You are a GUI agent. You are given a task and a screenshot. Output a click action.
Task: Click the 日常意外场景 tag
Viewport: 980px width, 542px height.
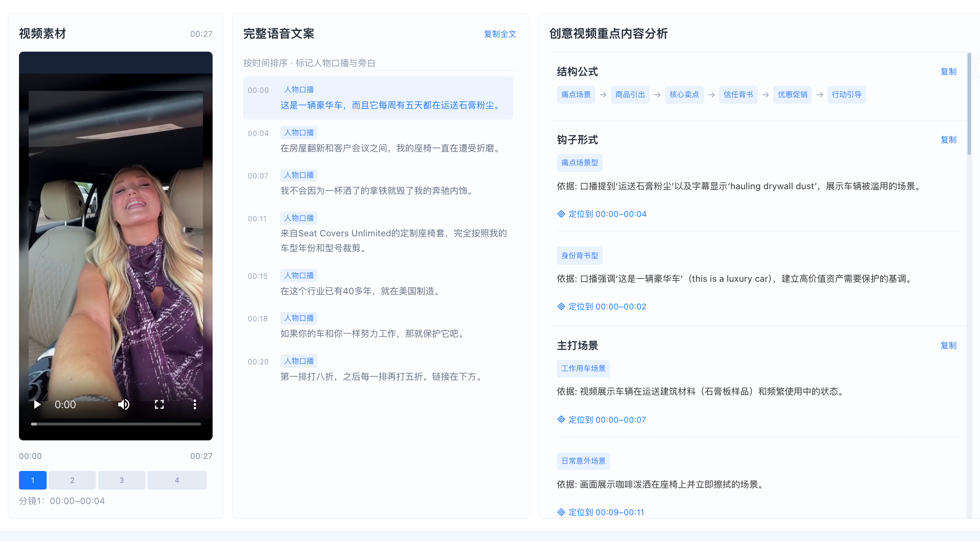tap(583, 461)
